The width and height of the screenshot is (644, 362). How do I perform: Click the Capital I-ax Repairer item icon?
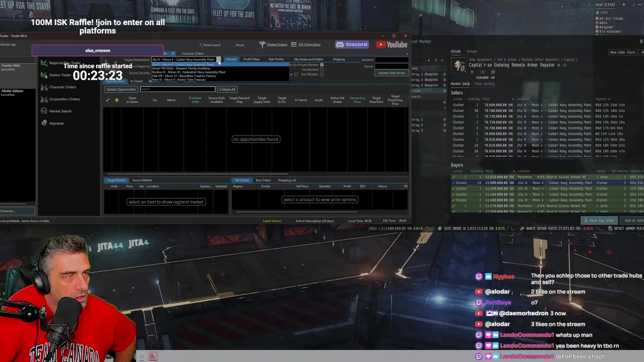point(459,65)
